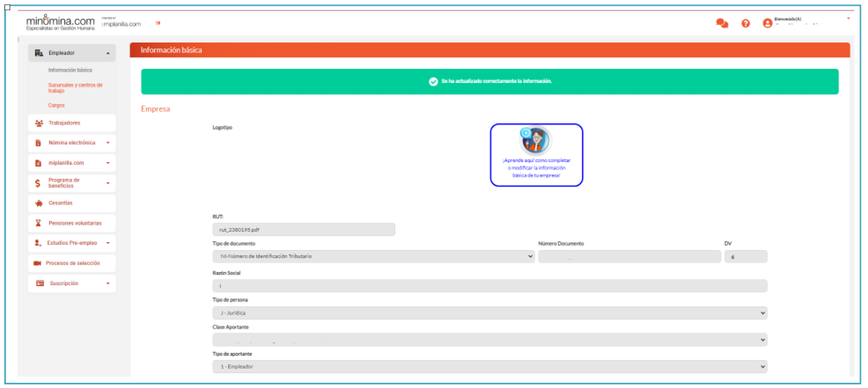Click the user profile avatar icon
The height and width of the screenshot is (388, 868).
pyautogui.click(x=767, y=23)
